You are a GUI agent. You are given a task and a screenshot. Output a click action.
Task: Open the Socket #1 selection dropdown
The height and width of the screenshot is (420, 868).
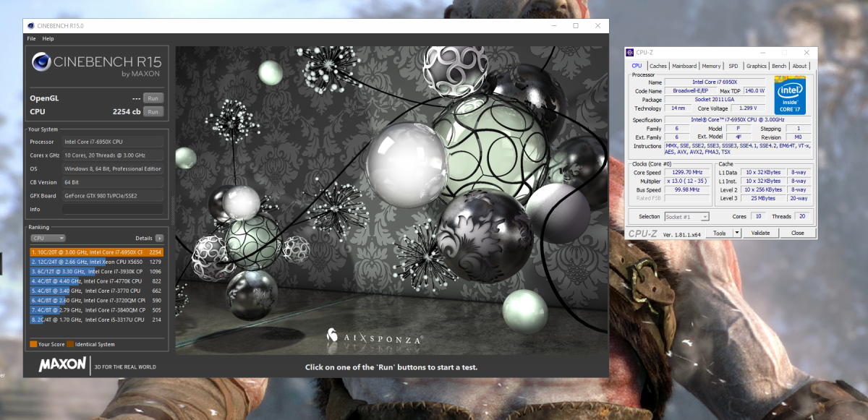[x=686, y=216]
